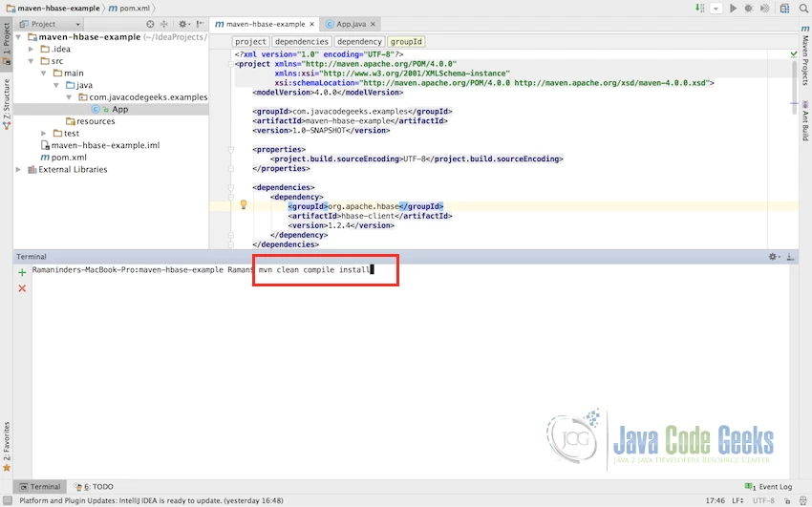Open the Event Log
Image resolution: width=812 pixels, height=507 pixels.
(x=768, y=487)
